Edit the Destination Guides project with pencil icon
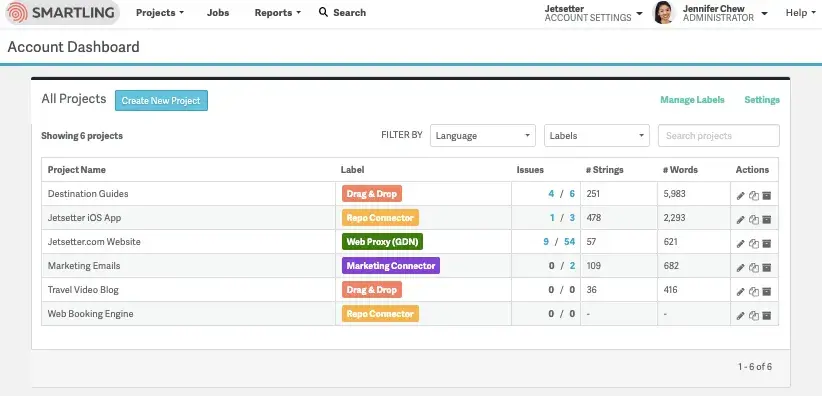The image size is (822, 396). tap(740, 196)
